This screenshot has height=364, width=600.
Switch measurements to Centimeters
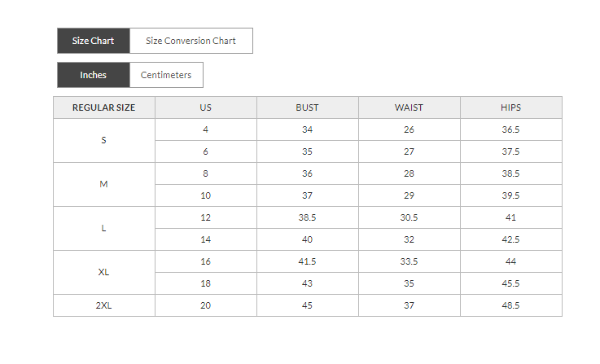[x=166, y=75]
